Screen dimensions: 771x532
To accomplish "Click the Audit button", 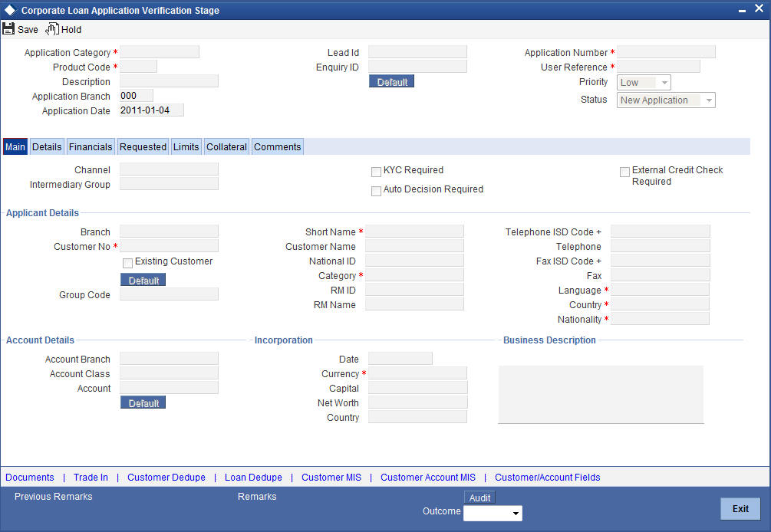I will pos(479,498).
